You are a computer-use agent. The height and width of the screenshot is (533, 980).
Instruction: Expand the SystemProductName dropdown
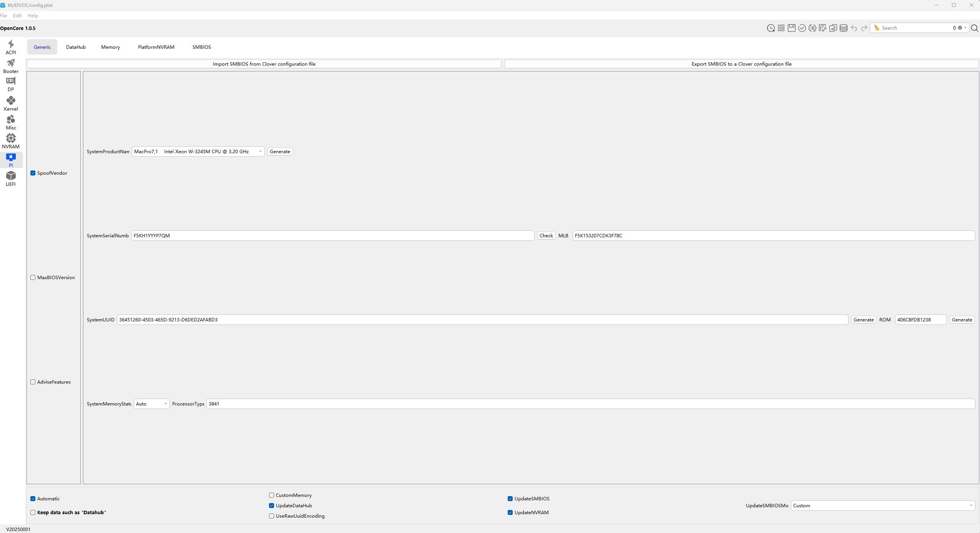tap(198, 152)
